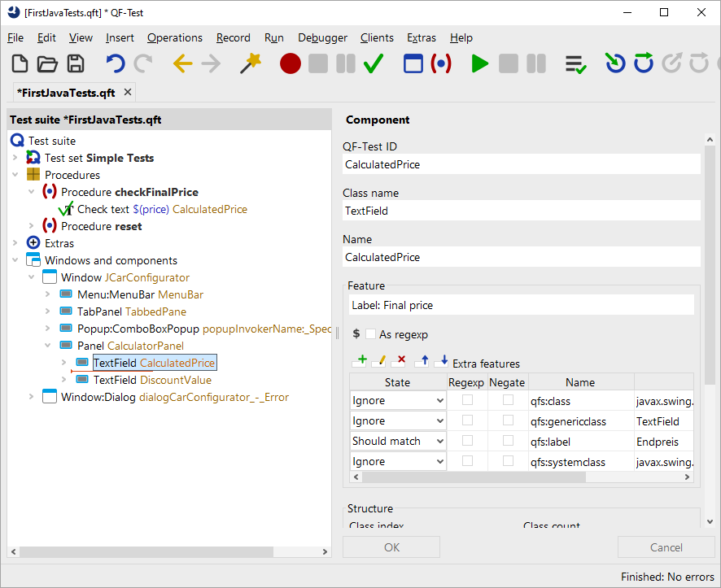Start the test run with green play
Image resolution: width=721 pixels, height=588 pixels.
480,63
